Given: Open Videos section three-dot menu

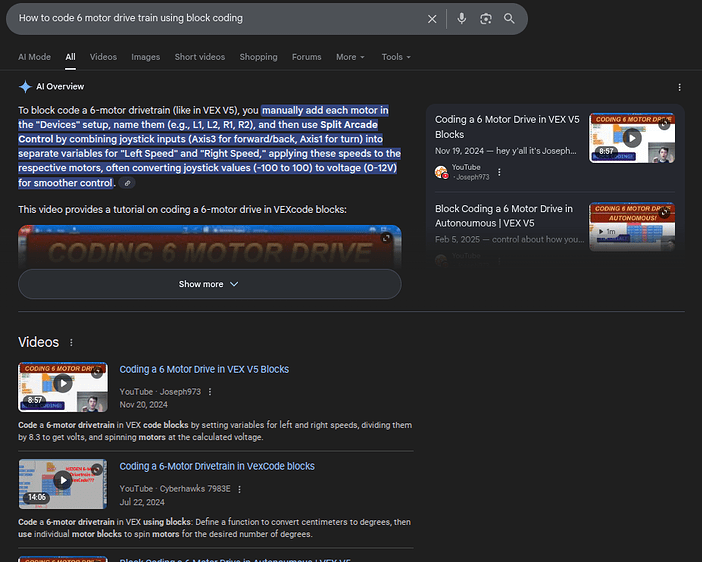Looking at the screenshot, I should click(71, 342).
